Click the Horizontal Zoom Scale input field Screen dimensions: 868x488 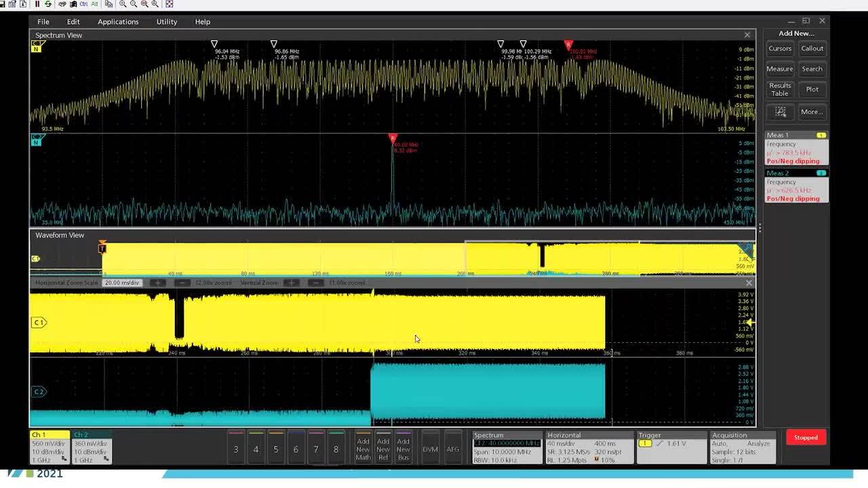121,283
